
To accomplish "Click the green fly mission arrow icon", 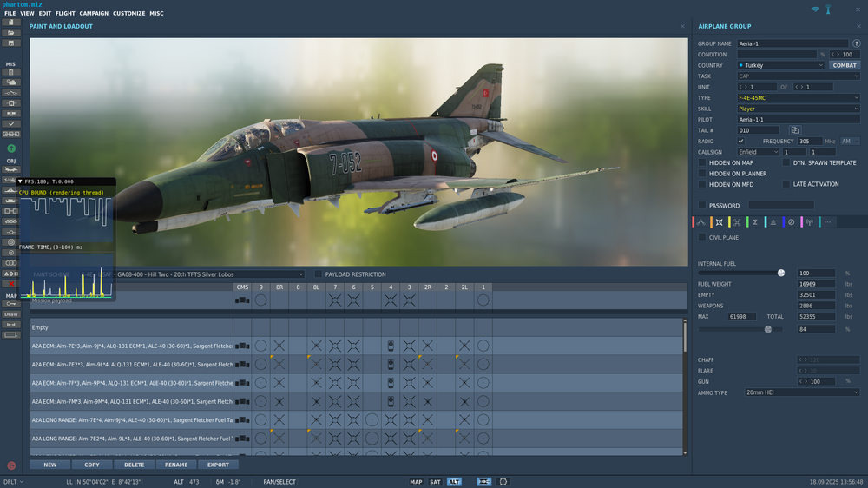I will [11, 148].
